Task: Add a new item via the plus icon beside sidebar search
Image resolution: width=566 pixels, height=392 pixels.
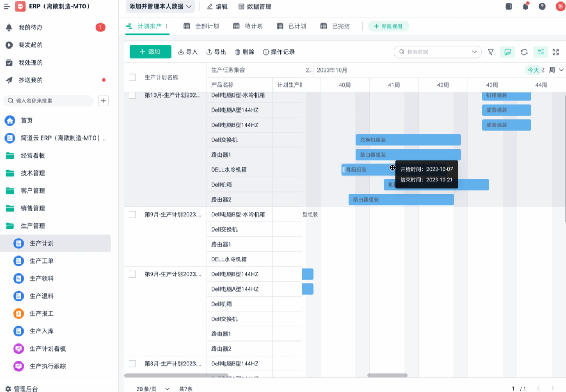Action: pos(103,100)
